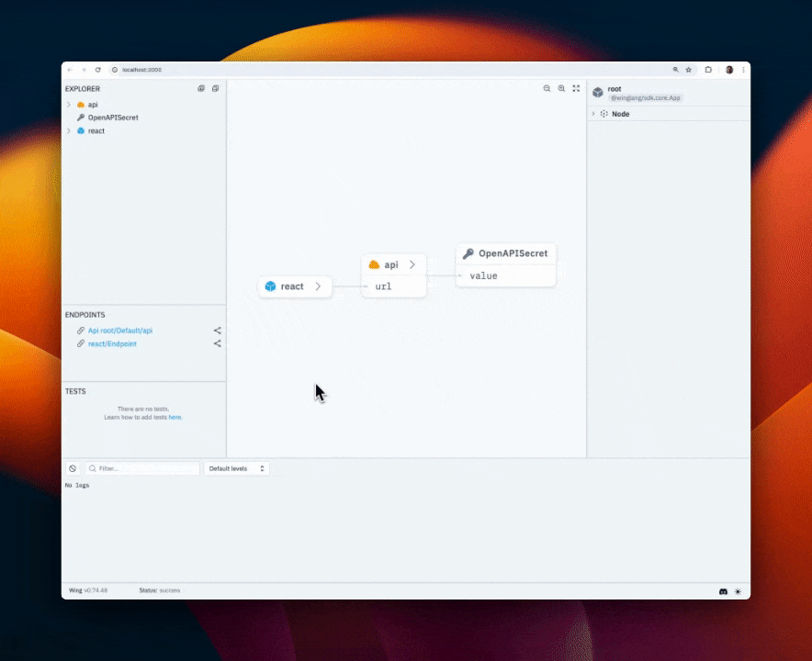Click the link icon beside Api root/Default/api
812x661 pixels.
(81, 330)
